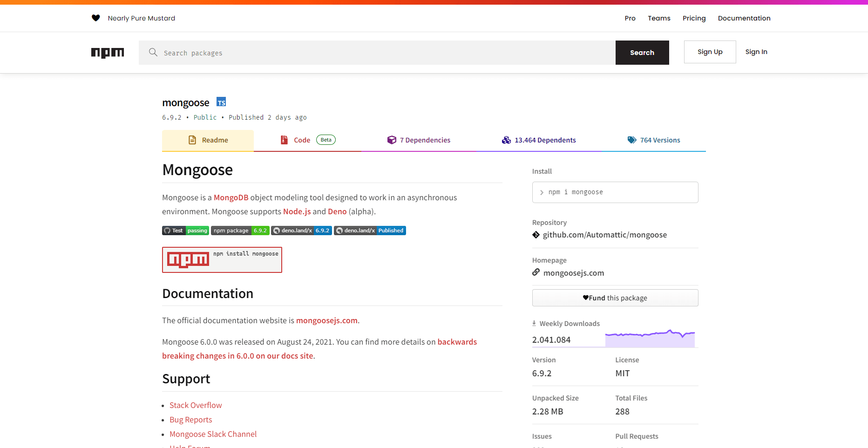This screenshot has width=868, height=448.
Task: Click the Sign In link
Action: click(x=756, y=52)
